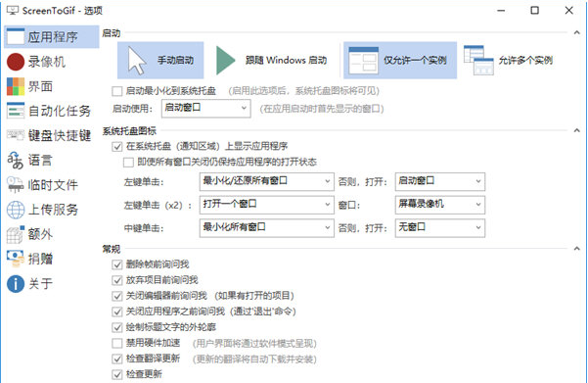Click the multiple windows icon 允许多个实例

478,61
